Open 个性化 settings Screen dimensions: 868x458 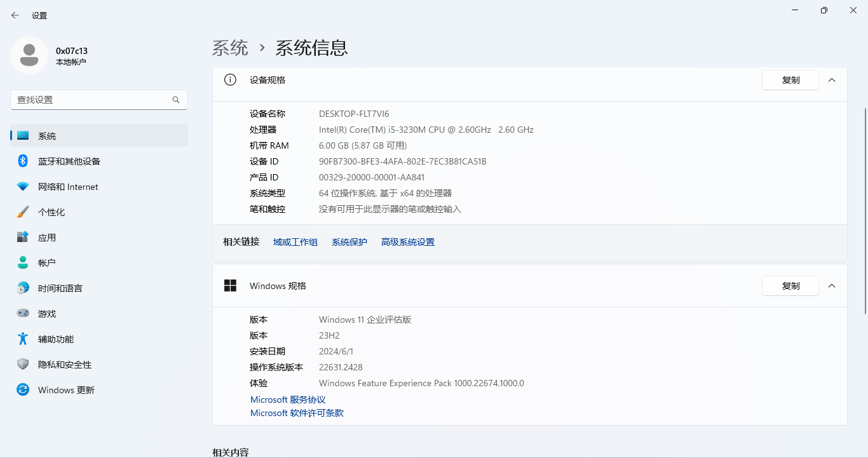99,212
